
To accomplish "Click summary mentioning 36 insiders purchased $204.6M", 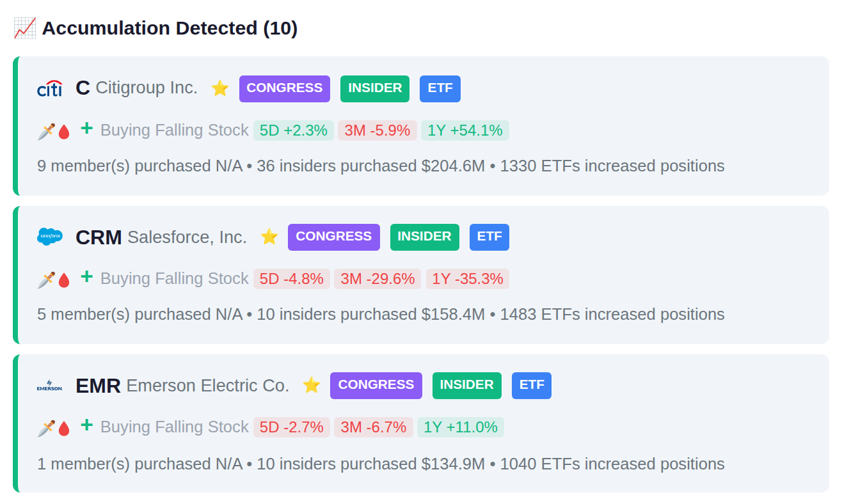I will click(x=381, y=166).
